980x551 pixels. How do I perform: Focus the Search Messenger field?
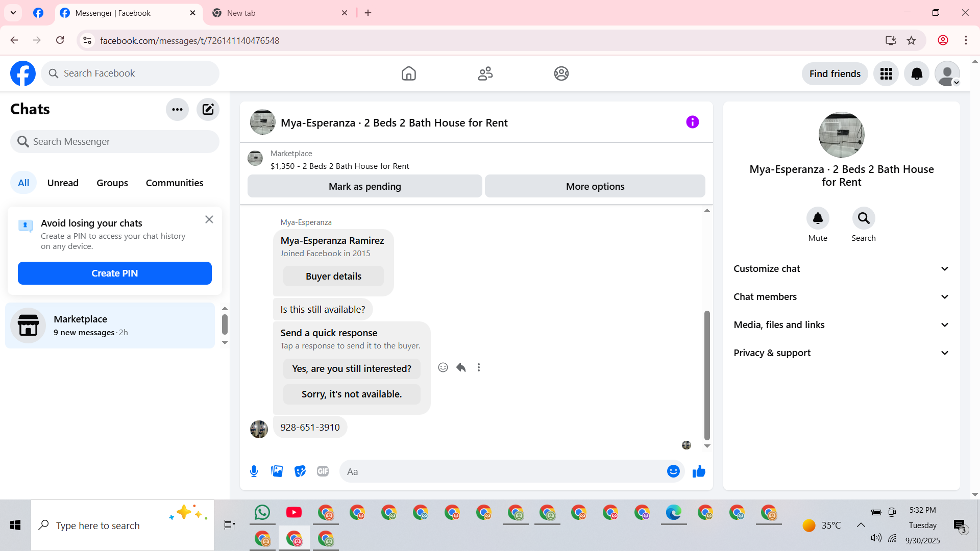pyautogui.click(x=115, y=141)
